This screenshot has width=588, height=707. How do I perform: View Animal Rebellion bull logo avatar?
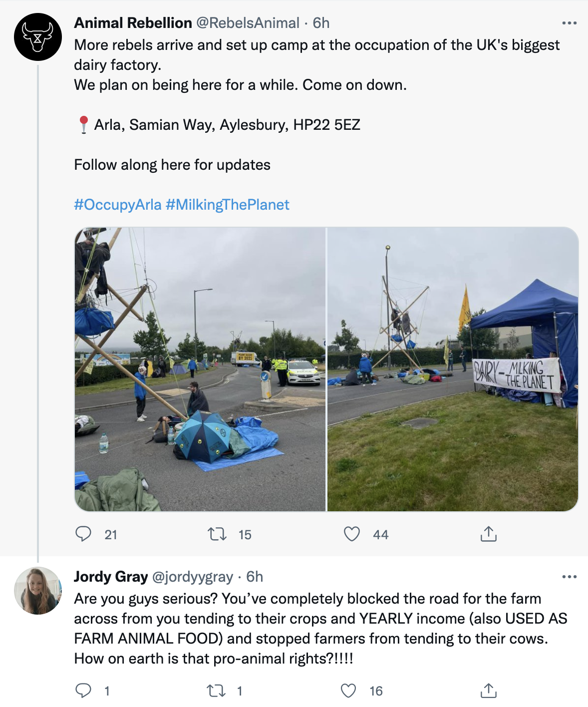click(x=38, y=37)
